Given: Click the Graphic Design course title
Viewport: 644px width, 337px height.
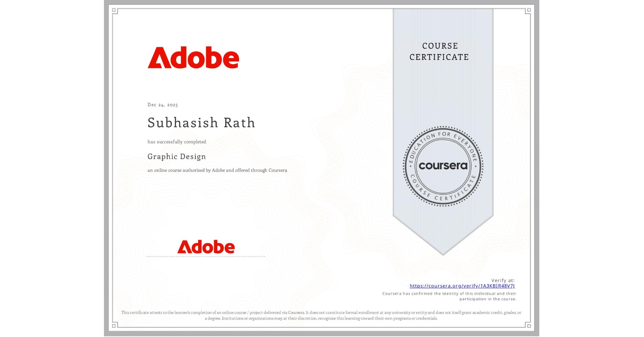Looking at the screenshot, I should [176, 157].
